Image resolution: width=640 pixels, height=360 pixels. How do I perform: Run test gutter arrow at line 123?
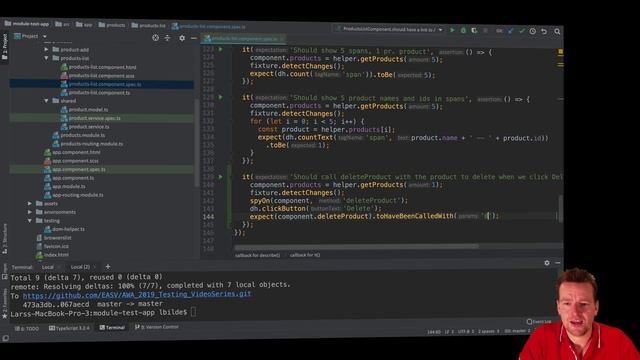(x=220, y=49)
